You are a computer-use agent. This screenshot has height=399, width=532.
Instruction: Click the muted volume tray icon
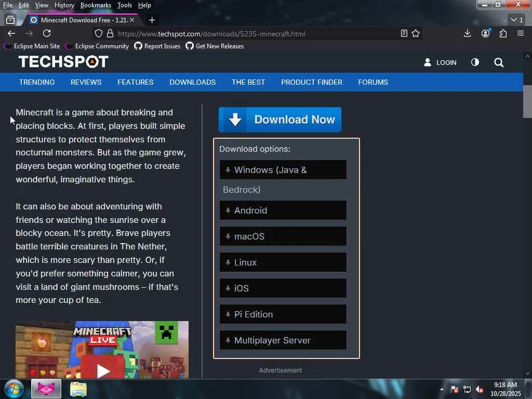click(480, 389)
